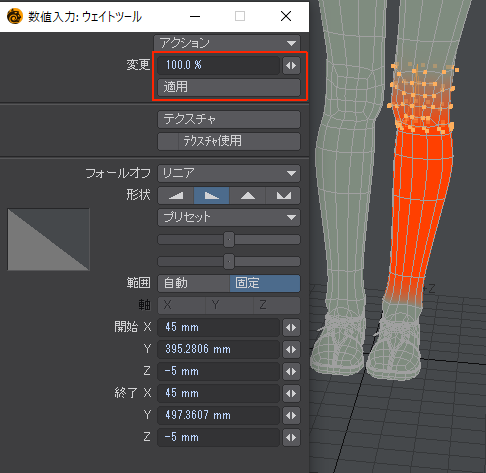
Task: Click the 終了 Y 497.3607 mm field
Action: click(218, 415)
